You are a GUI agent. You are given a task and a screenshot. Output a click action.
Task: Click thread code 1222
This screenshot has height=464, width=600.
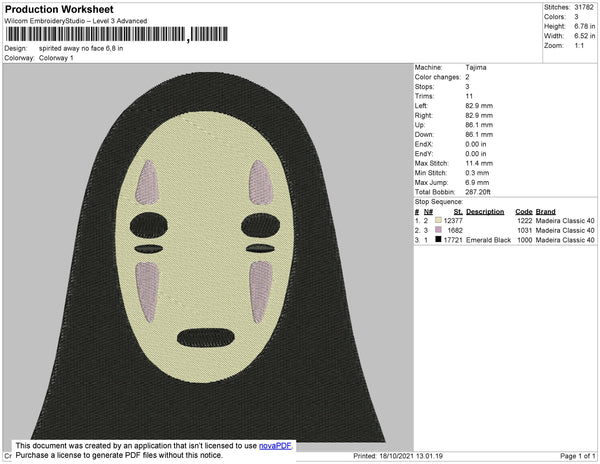point(525,221)
